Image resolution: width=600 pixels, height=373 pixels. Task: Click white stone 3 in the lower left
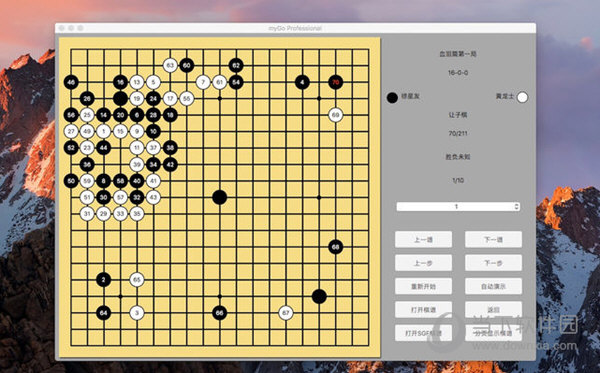click(137, 313)
